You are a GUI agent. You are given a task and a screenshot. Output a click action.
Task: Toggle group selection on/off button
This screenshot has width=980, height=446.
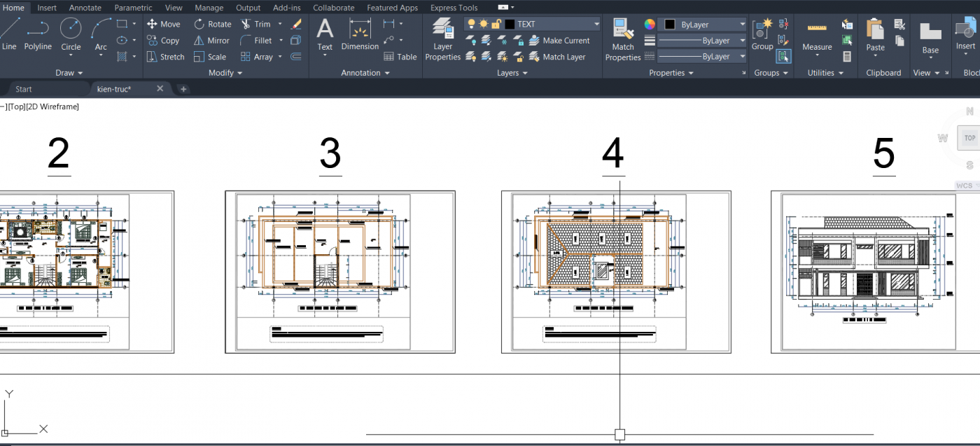coord(783,56)
